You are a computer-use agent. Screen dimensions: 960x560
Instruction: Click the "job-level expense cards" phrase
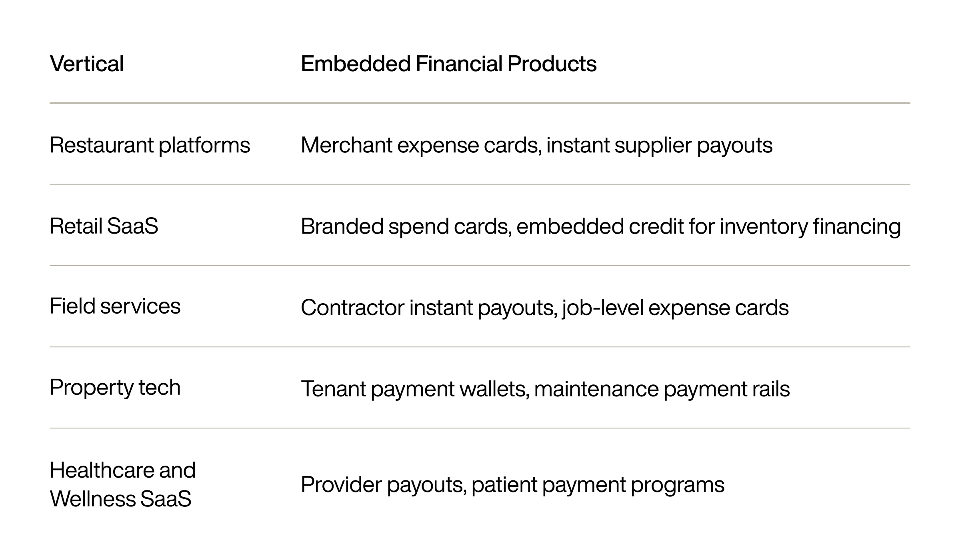click(675, 308)
